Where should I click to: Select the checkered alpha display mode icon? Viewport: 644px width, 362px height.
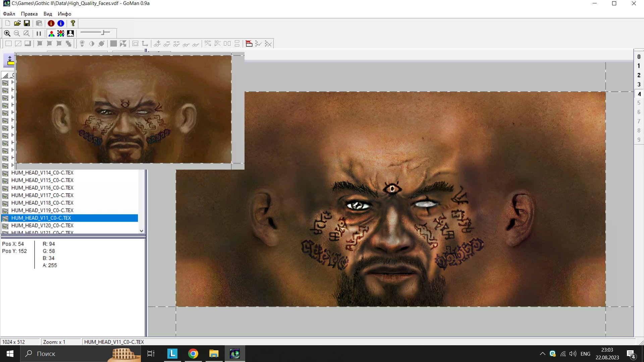point(61,34)
